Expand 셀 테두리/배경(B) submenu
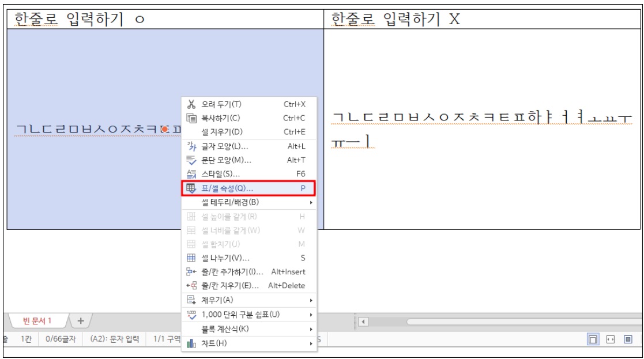Image resolution: width=644 pixels, height=359 pixels. 249,202
